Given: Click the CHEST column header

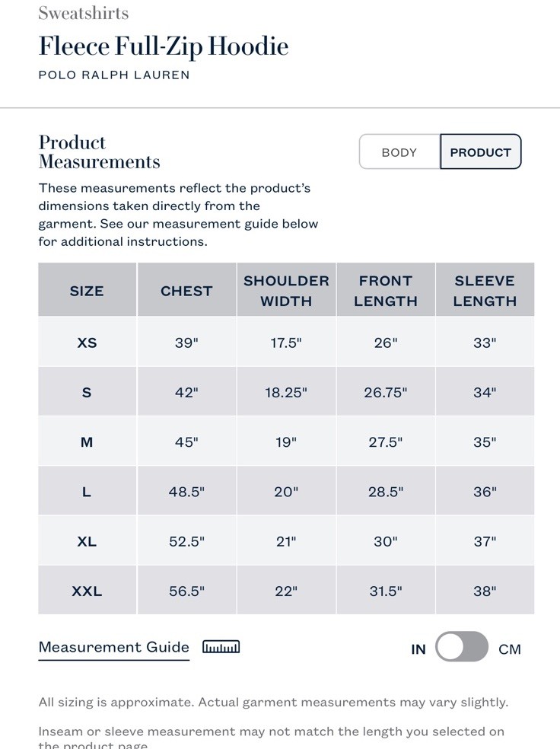Looking at the screenshot, I should (x=186, y=291).
